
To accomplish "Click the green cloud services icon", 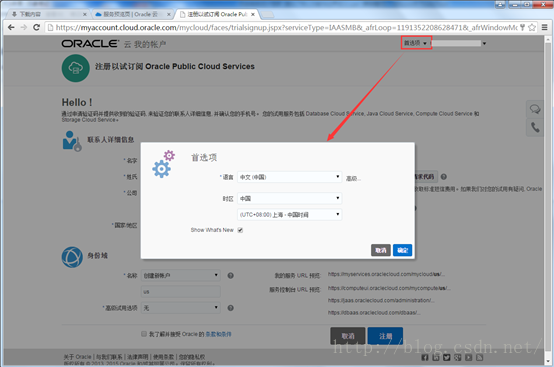I will coord(75,68).
